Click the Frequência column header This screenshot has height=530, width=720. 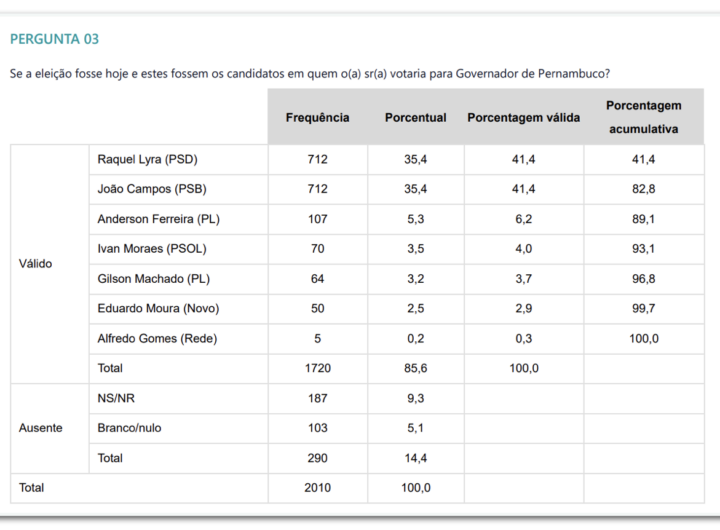pyautogui.click(x=317, y=118)
